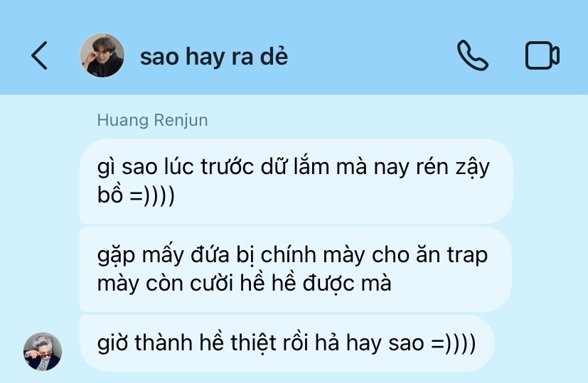Screen dimensions: 588x383
Task: Select the message starting 'giờ thành hề'
Action: coord(287,343)
